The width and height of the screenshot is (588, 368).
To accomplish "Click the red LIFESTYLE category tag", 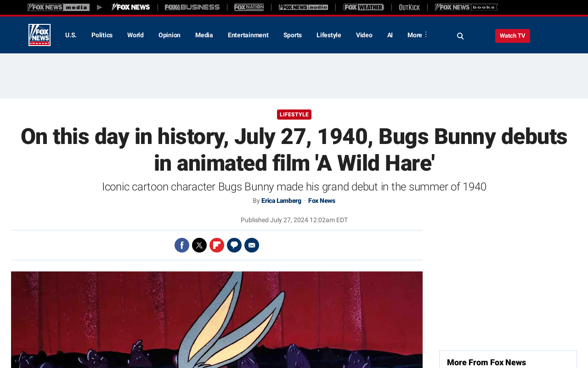I will click(294, 115).
